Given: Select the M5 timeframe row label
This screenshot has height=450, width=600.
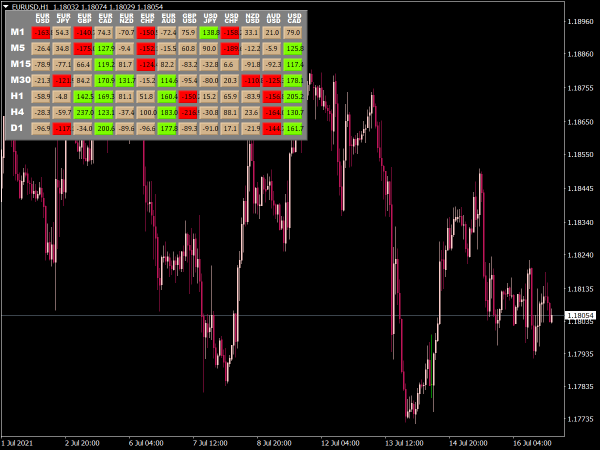Looking at the screenshot, I should [x=18, y=48].
